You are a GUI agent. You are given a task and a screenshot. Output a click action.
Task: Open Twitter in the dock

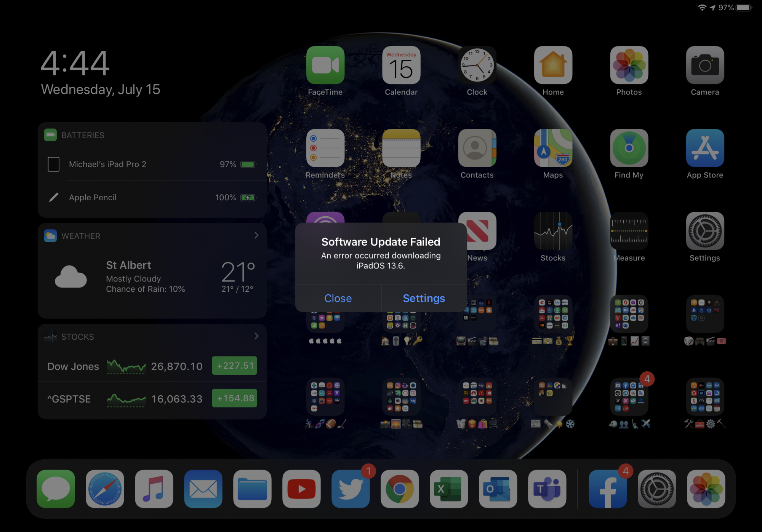351,489
